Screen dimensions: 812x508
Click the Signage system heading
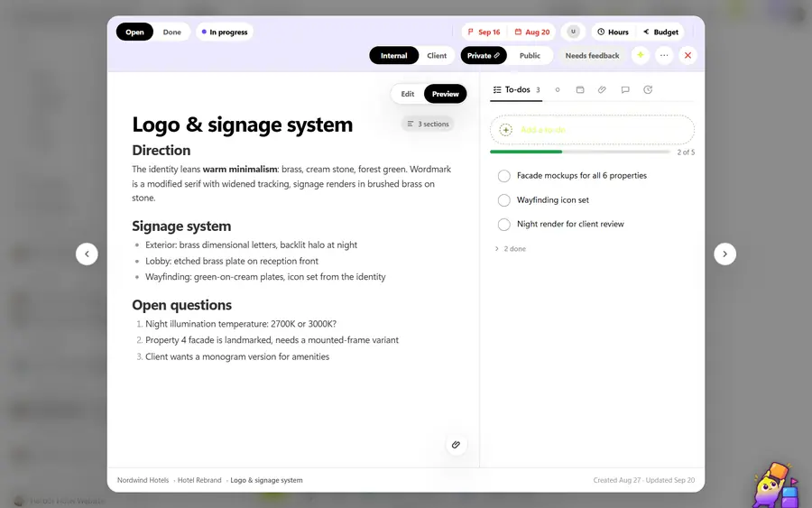(181, 226)
